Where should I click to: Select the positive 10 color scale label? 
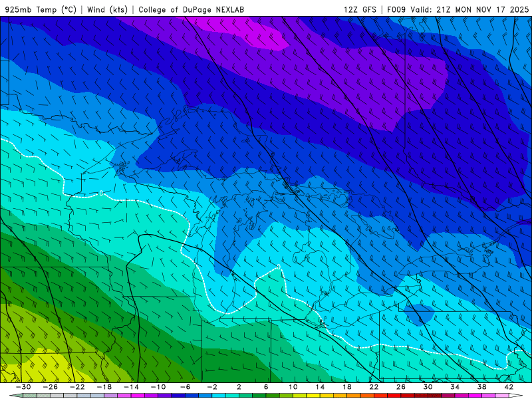tap(293, 387)
